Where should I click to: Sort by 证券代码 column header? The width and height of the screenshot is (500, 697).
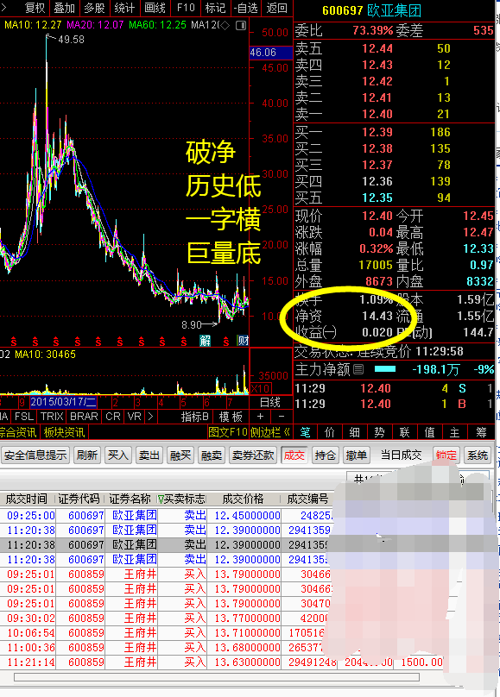[79, 499]
